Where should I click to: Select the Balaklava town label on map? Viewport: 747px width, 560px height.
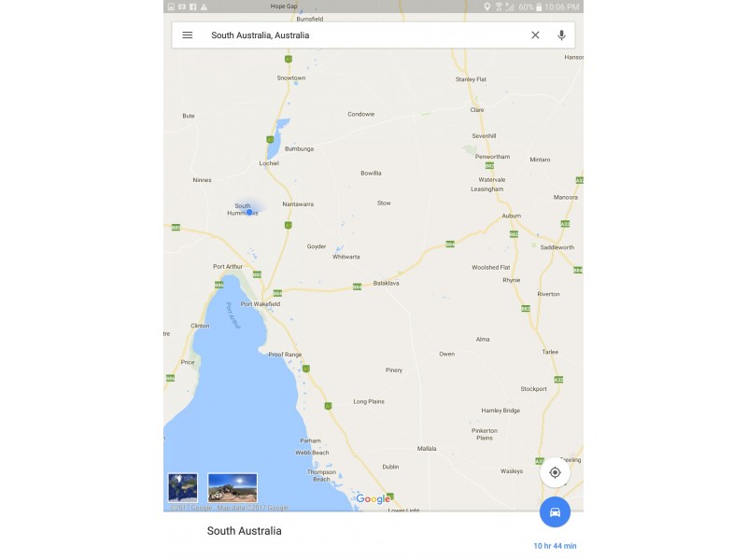386,283
